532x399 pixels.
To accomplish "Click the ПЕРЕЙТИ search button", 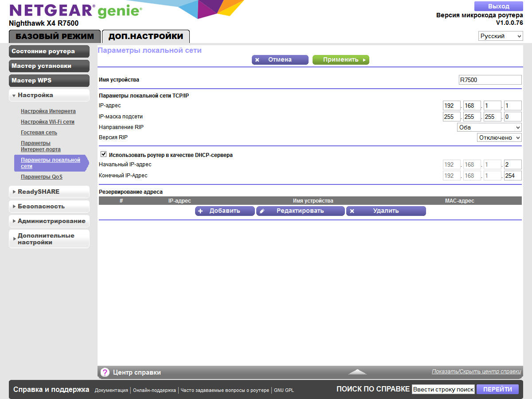I will tap(497, 389).
